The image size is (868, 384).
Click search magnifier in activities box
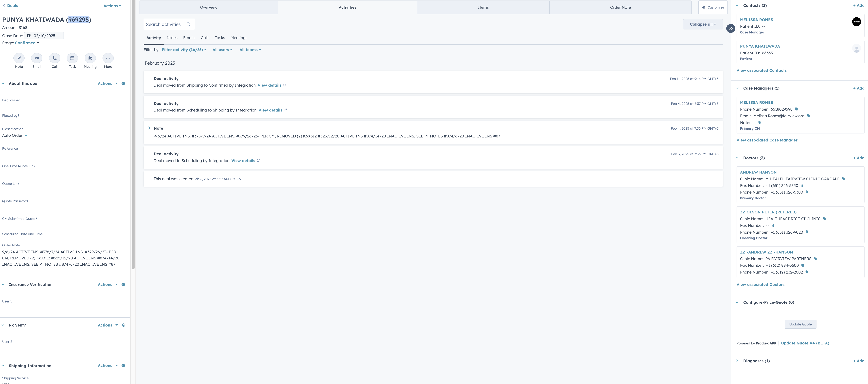pyautogui.click(x=188, y=24)
